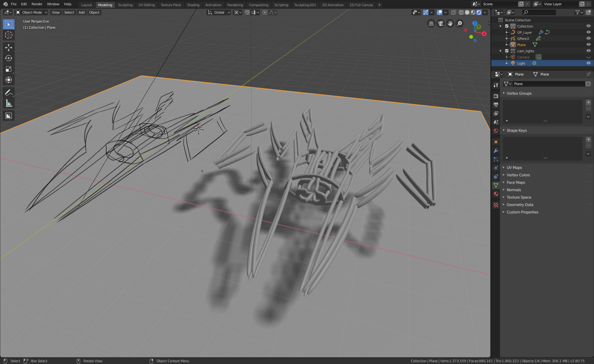This screenshot has width=594, height=364.
Task: Click the add Vertex Group plus button
Action: pos(588,102)
